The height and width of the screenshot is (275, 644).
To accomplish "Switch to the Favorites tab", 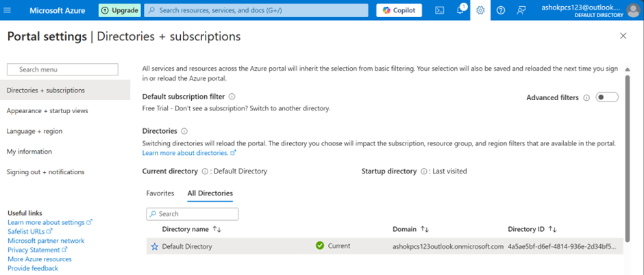I will point(160,193).
